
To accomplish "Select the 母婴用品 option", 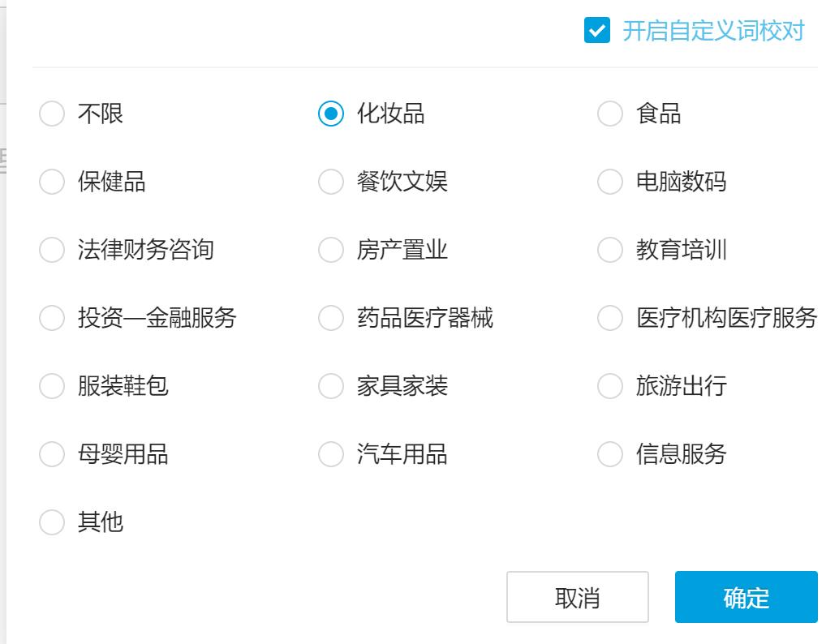I will pyautogui.click(x=51, y=454).
